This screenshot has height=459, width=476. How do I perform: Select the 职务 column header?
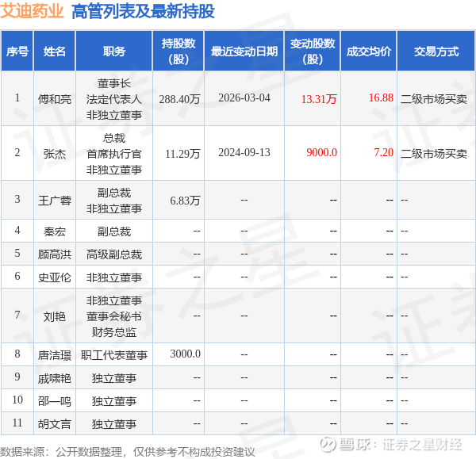point(113,52)
